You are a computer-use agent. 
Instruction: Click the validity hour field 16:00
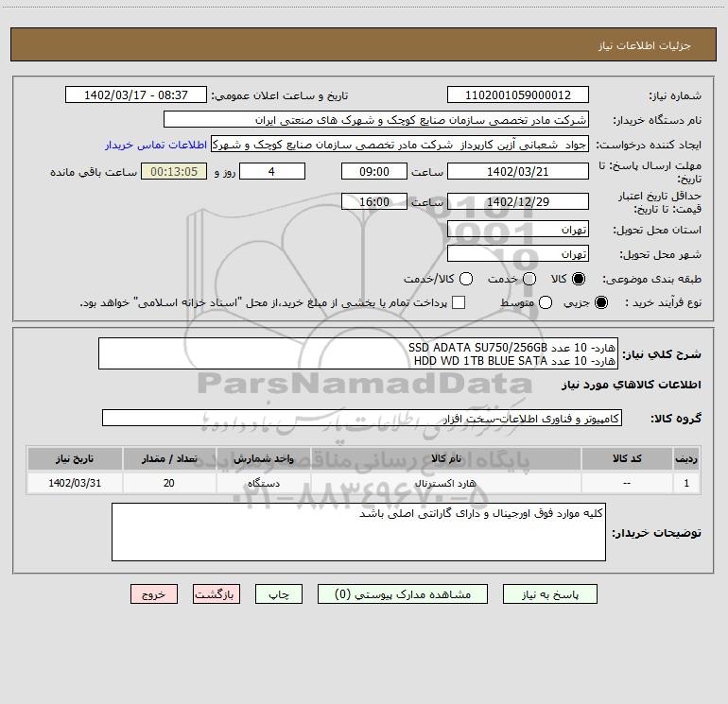click(x=374, y=202)
